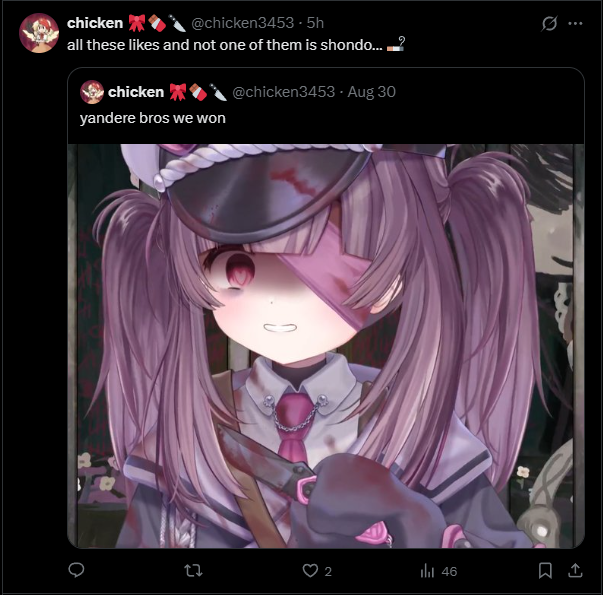Click the quoted tweet's @chicken3453 handle
Image resolution: width=603 pixels, height=595 pixels.
coord(284,92)
